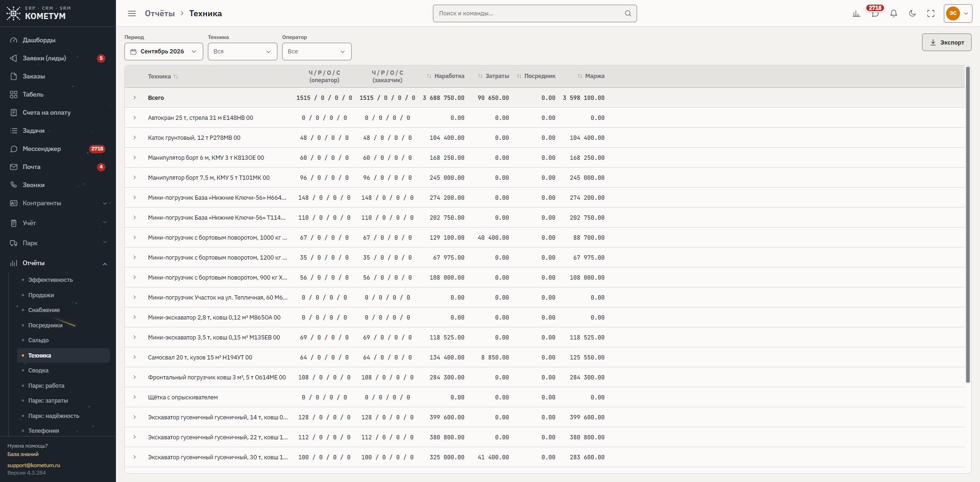Expand Учёт sidebar group

tap(58, 223)
